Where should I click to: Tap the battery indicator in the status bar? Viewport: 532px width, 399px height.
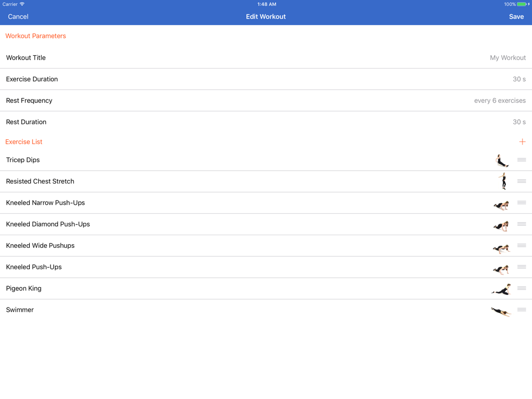(523, 4)
